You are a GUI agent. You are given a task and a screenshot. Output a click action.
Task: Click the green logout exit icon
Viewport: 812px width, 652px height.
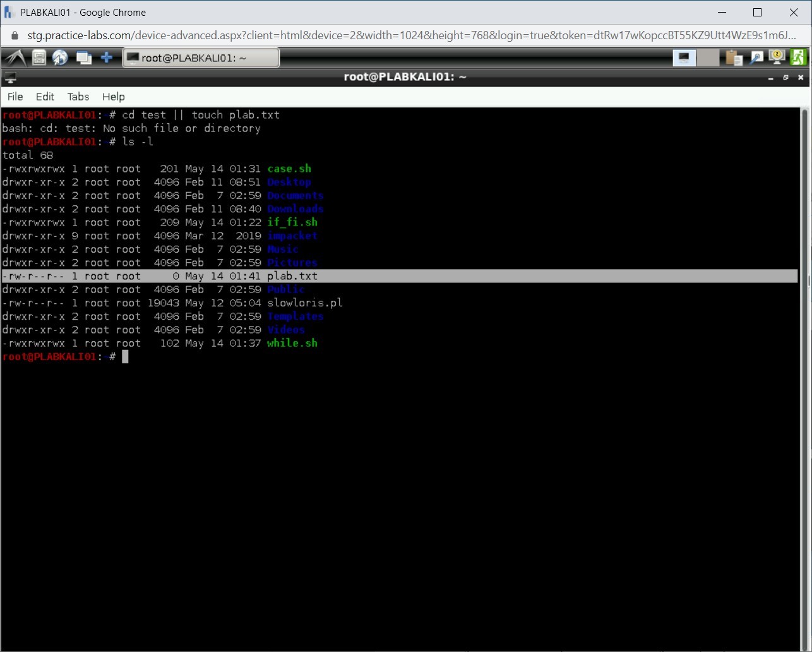(798, 58)
